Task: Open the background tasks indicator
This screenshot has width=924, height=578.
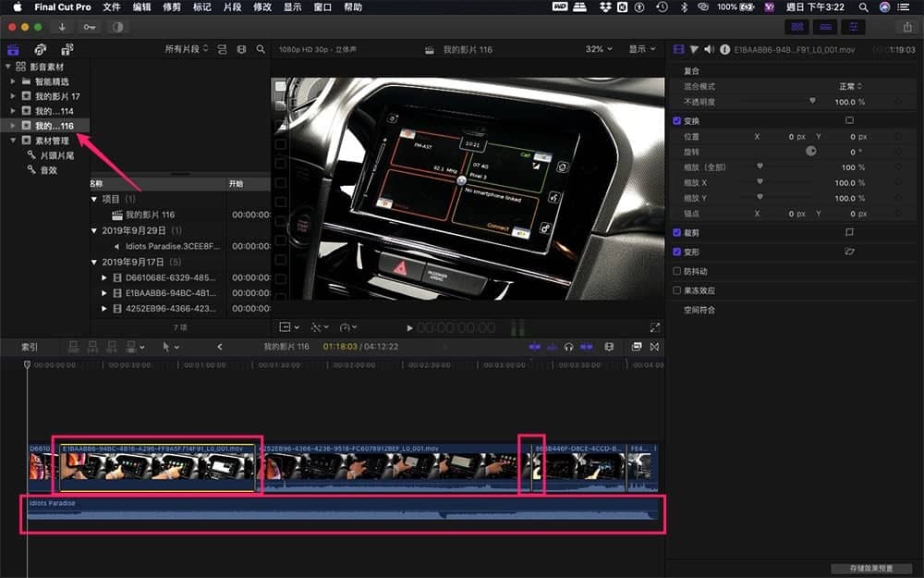Action: tap(118, 27)
